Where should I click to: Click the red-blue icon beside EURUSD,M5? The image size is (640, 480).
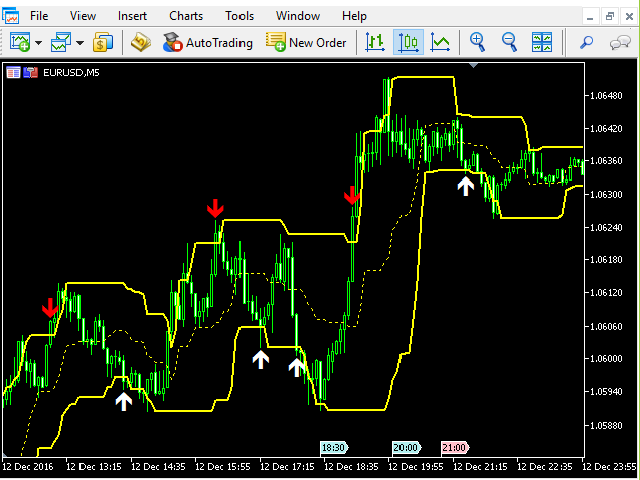[x=31, y=73]
